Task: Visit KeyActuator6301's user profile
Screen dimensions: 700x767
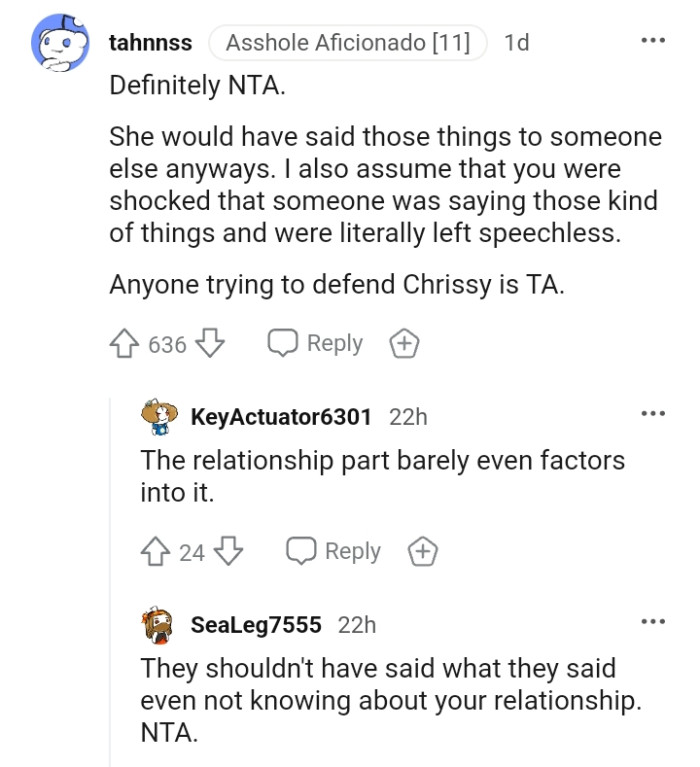Action: coord(281,417)
